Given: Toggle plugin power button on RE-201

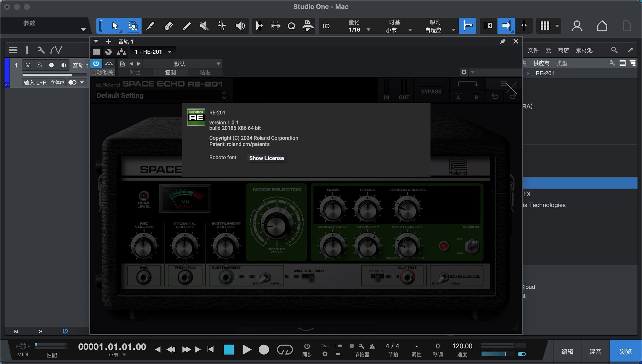Looking at the screenshot, I should pos(96,64).
